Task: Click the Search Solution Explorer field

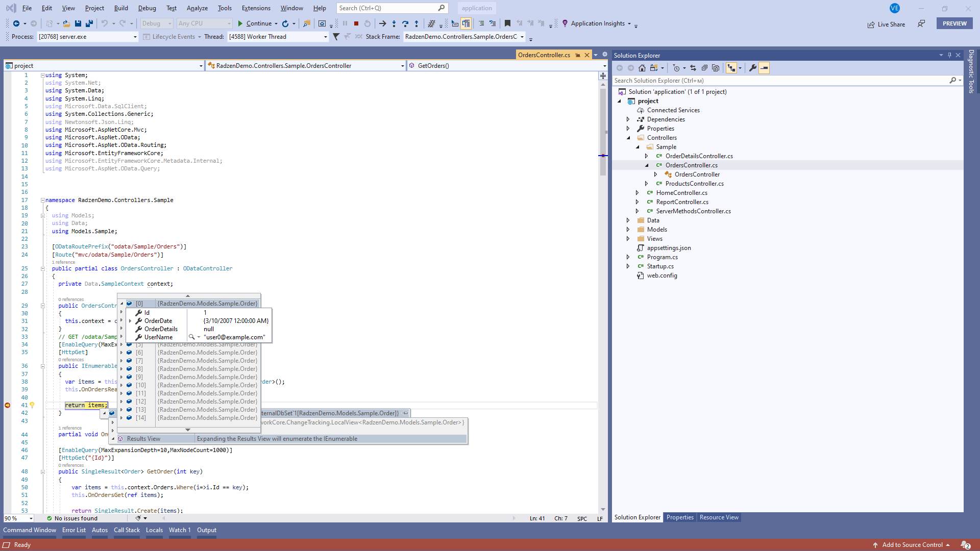Action: (x=780, y=81)
